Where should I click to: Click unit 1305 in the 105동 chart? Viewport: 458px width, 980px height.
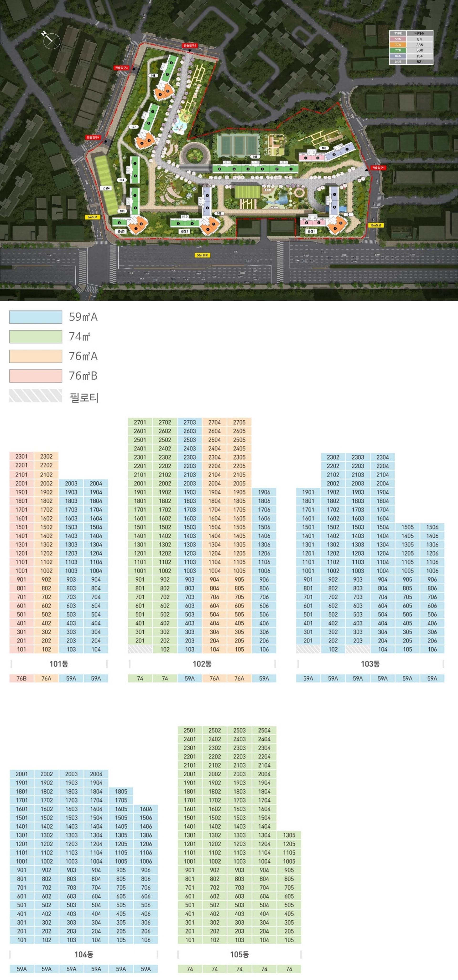pyautogui.click(x=289, y=835)
